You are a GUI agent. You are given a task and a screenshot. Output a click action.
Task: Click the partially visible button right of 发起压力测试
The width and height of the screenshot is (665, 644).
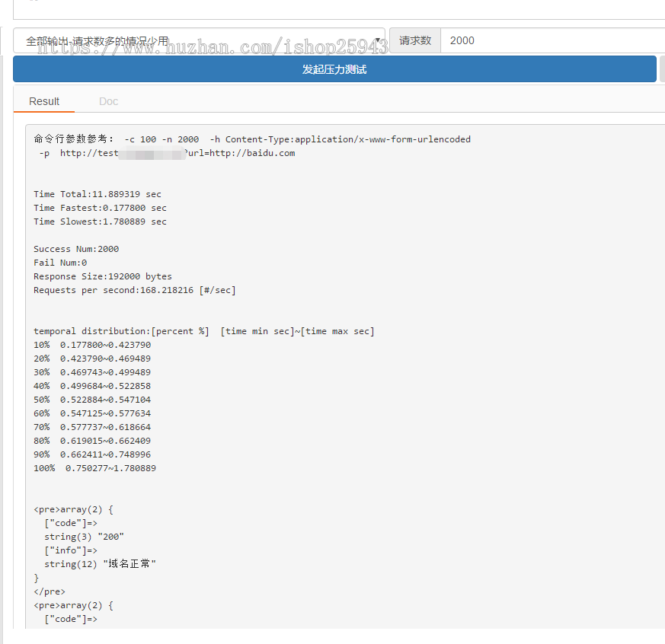click(662, 69)
